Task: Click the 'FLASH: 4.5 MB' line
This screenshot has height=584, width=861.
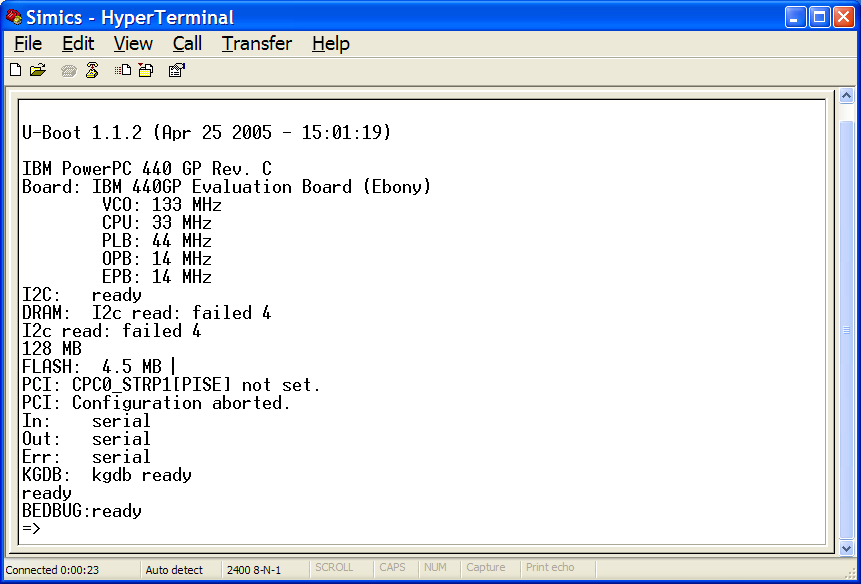Action: point(92,367)
